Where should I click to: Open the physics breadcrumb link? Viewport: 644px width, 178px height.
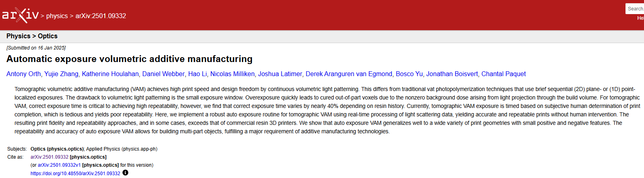coord(57,16)
